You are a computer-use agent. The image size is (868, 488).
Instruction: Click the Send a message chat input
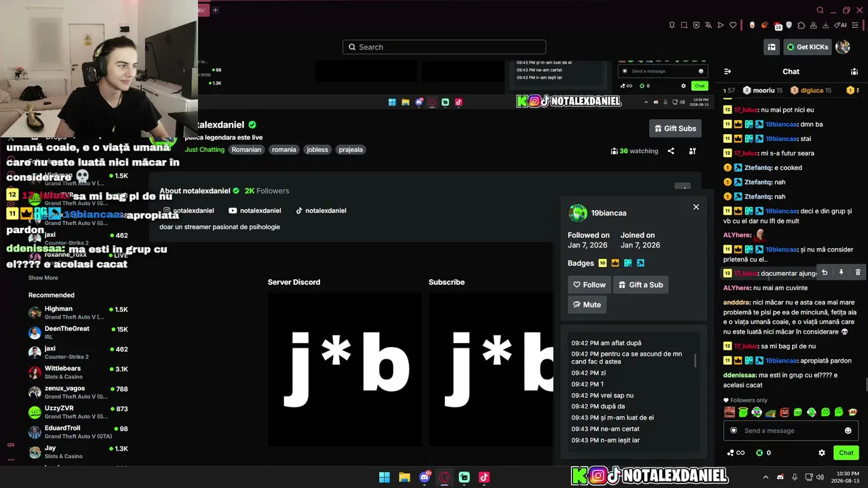(791, 430)
